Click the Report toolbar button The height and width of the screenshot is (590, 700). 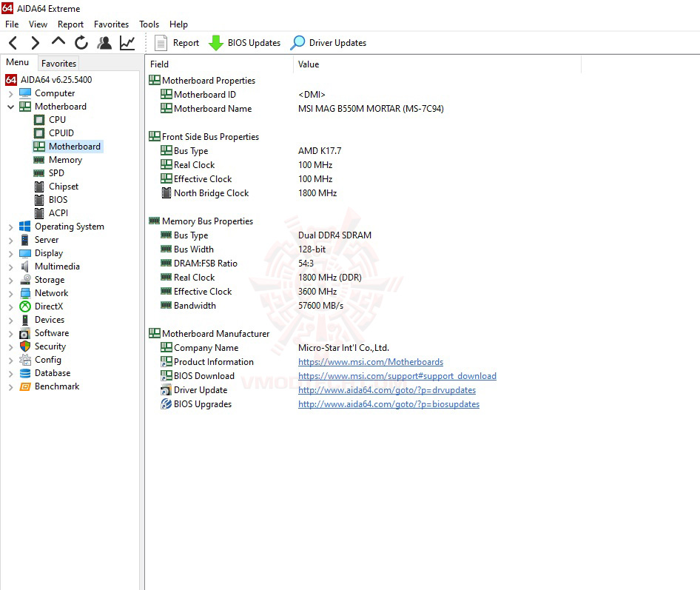pyautogui.click(x=177, y=43)
